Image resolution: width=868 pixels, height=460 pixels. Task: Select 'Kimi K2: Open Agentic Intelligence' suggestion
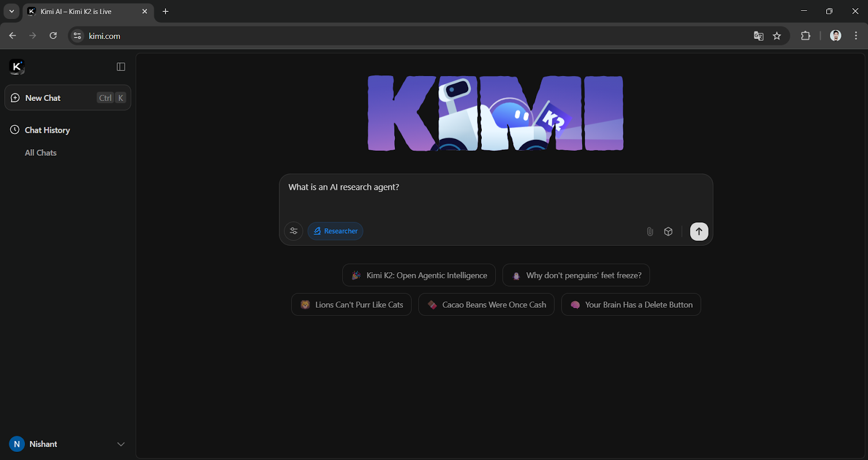coord(419,275)
